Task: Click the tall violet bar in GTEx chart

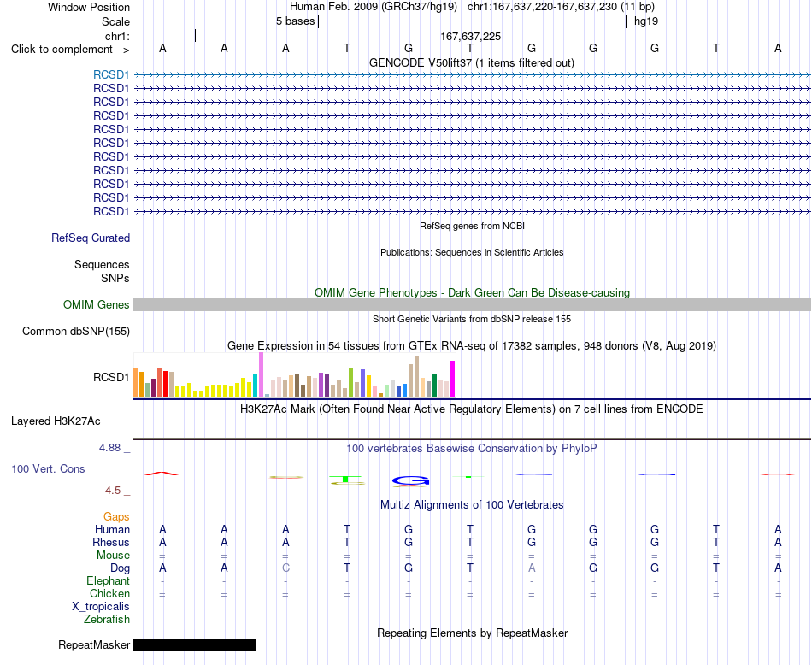Action: pyautogui.click(x=261, y=375)
